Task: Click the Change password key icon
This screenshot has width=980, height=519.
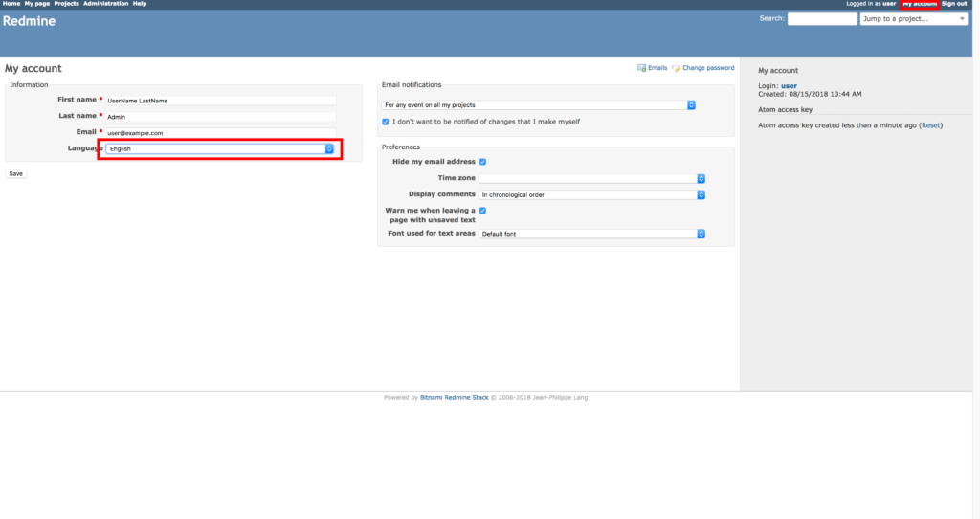Action: click(x=677, y=68)
